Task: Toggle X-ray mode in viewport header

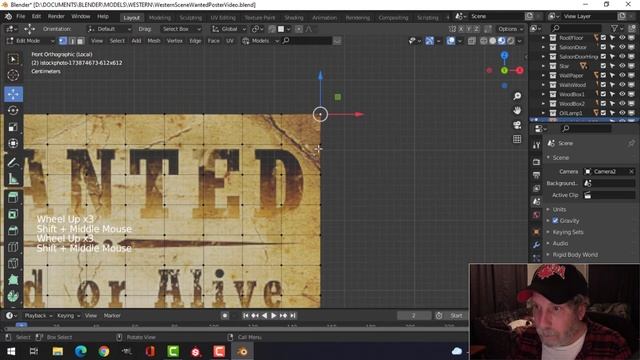Action: coord(471,41)
